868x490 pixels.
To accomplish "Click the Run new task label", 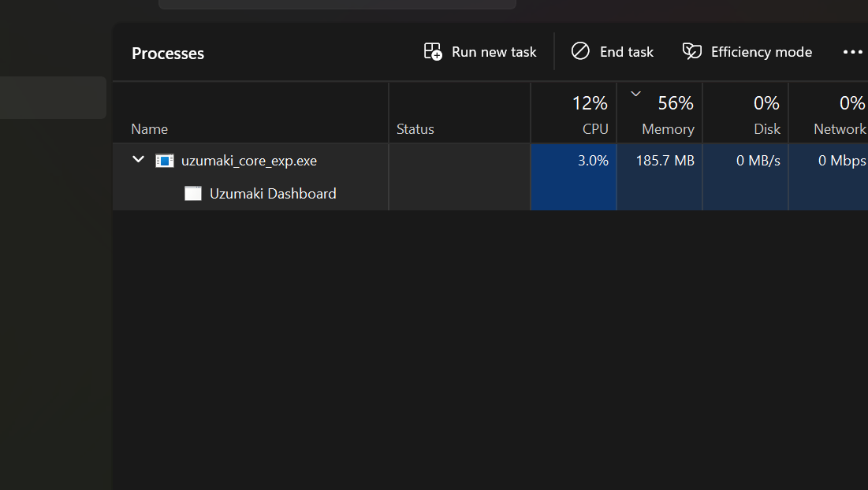I will 494,52.
